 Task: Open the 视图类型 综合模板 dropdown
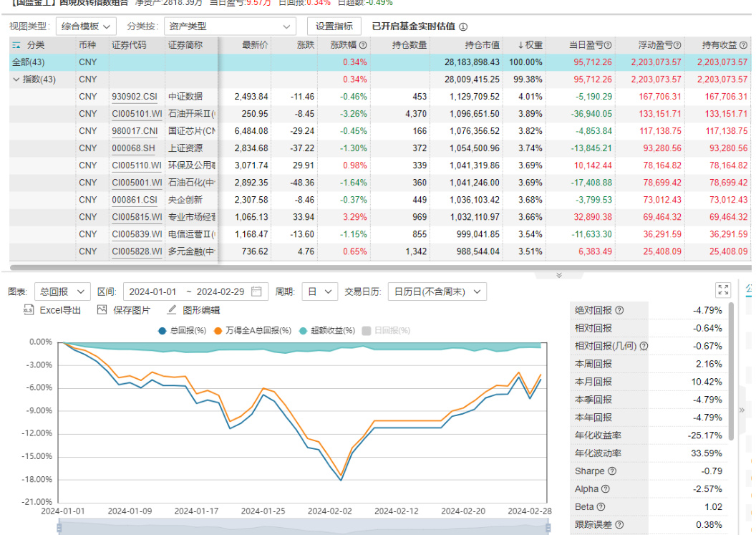point(85,26)
